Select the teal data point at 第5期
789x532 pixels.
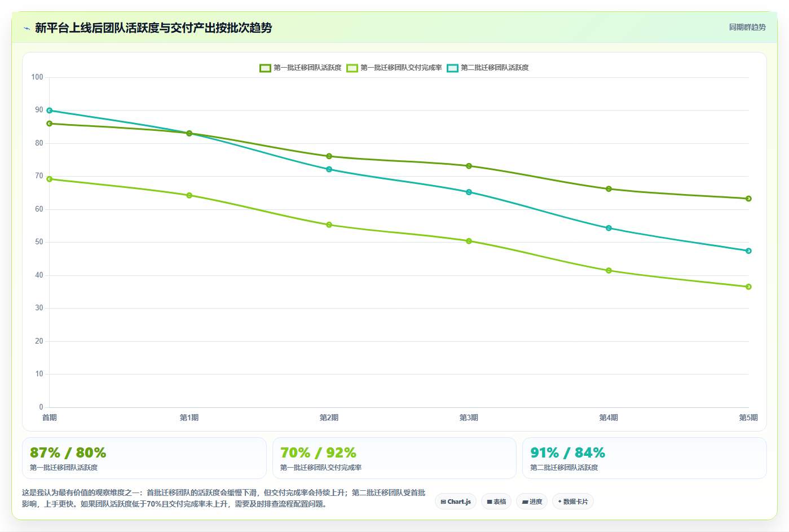click(749, 250)
